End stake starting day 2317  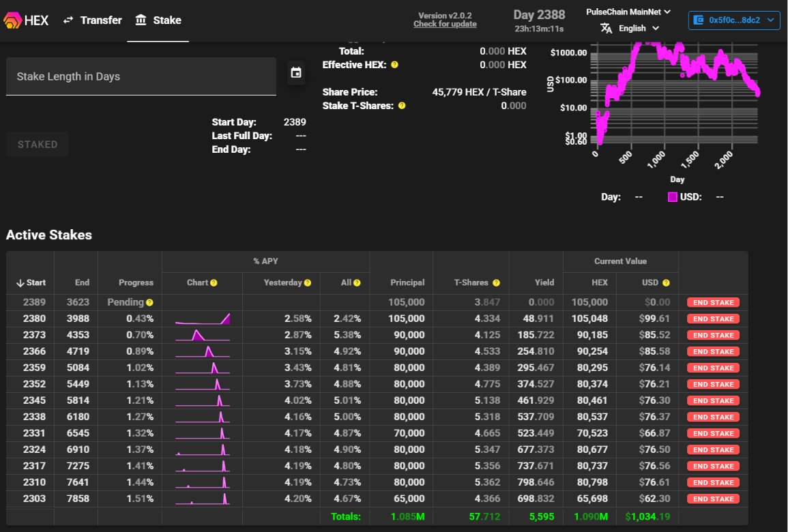pyautogui.click(x=713, y=467)
